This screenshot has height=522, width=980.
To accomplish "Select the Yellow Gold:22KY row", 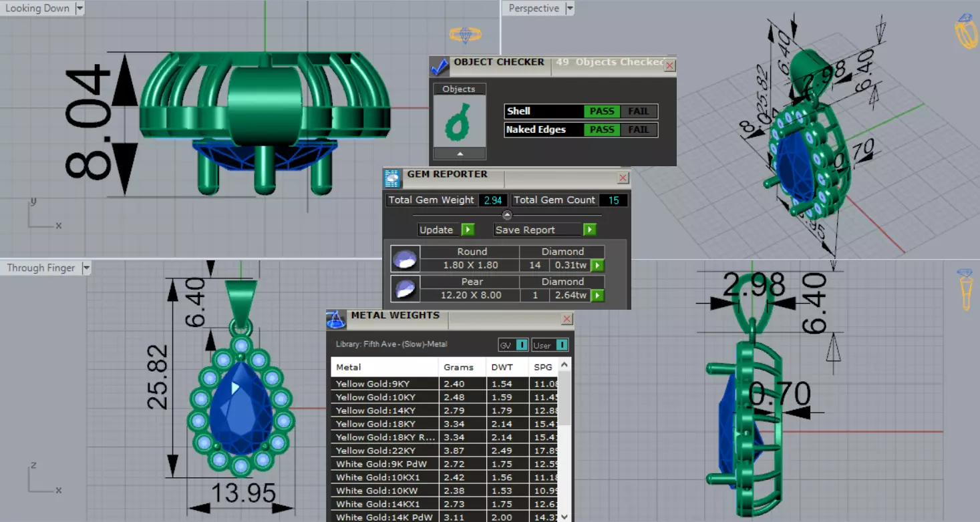I will click(444, 451).
